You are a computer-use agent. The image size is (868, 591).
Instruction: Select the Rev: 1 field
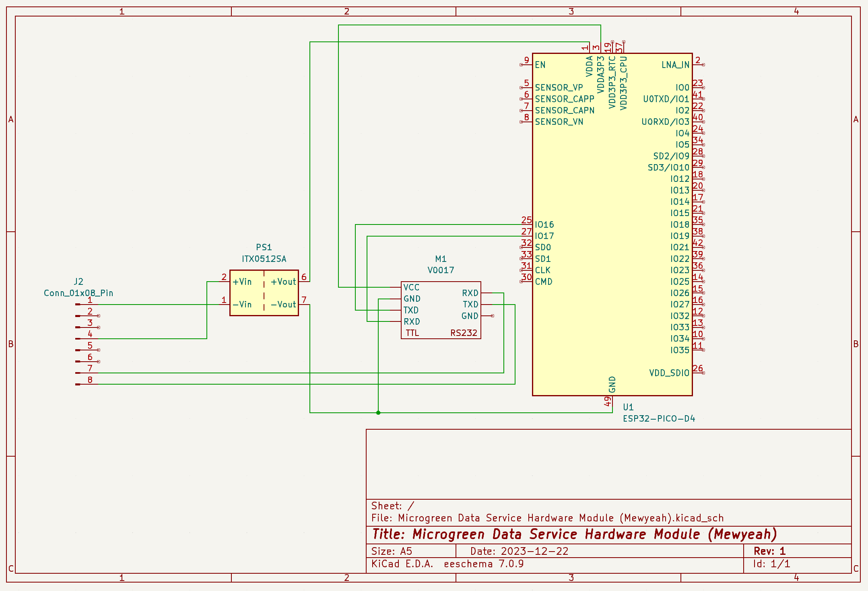[x=770, y=551]
